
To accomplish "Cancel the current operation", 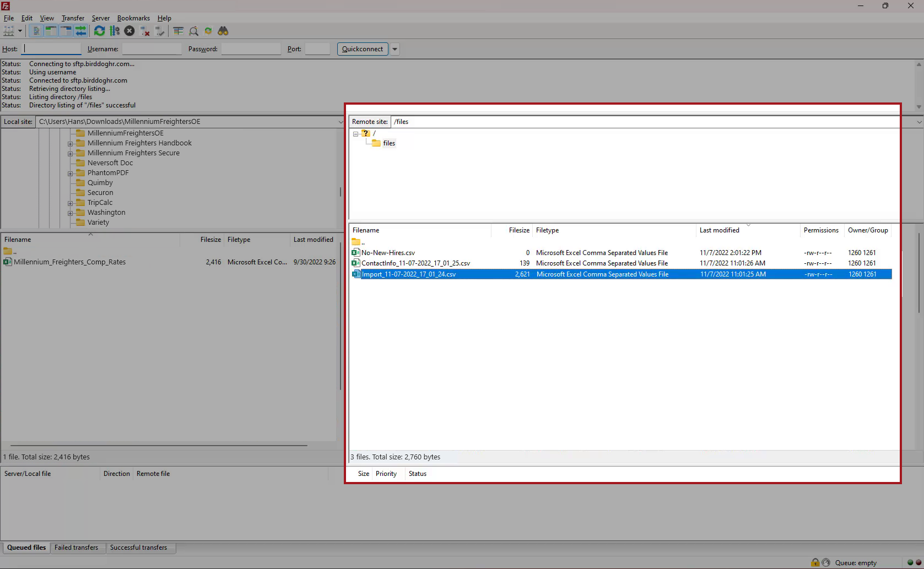I will 129,31.
